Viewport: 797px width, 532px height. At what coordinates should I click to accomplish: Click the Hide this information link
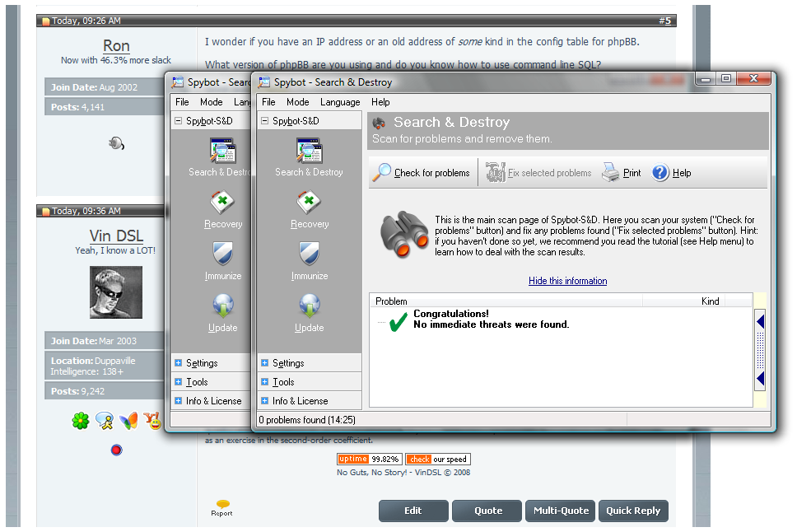[567, 281]
